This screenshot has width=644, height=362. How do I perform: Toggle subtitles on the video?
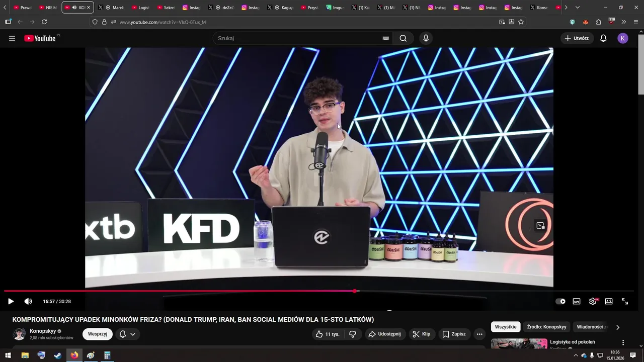(577, 301)
